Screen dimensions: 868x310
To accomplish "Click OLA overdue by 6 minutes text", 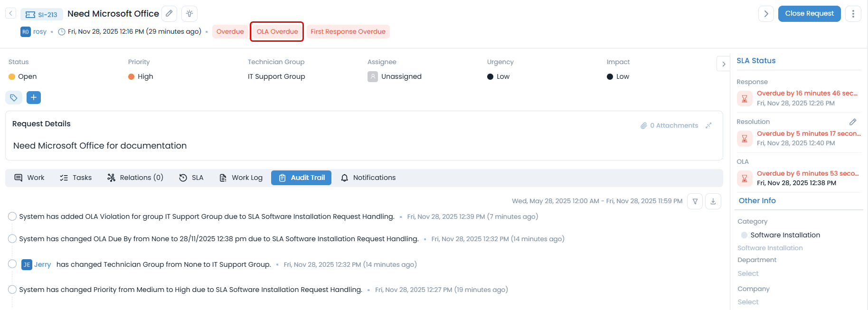I will coord(808,173).
